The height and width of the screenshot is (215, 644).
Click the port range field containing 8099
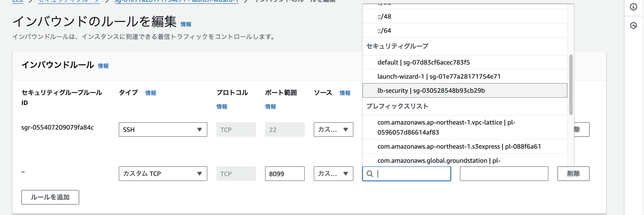tap(285, 174)
